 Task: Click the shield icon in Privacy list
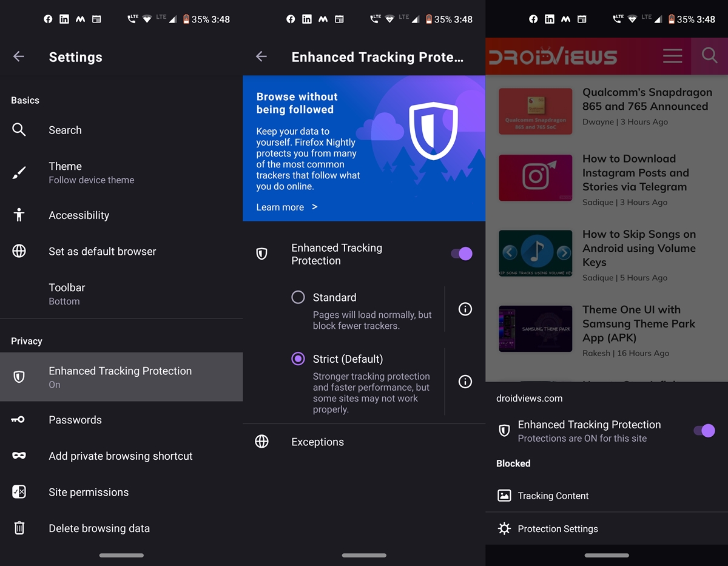click(19, 377)
